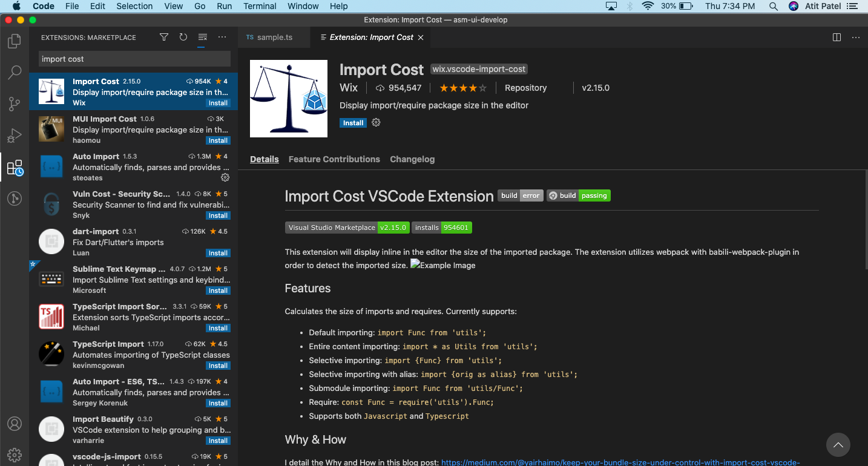
Task: Open the Search view in activity bar
Action: click(15, 73)
